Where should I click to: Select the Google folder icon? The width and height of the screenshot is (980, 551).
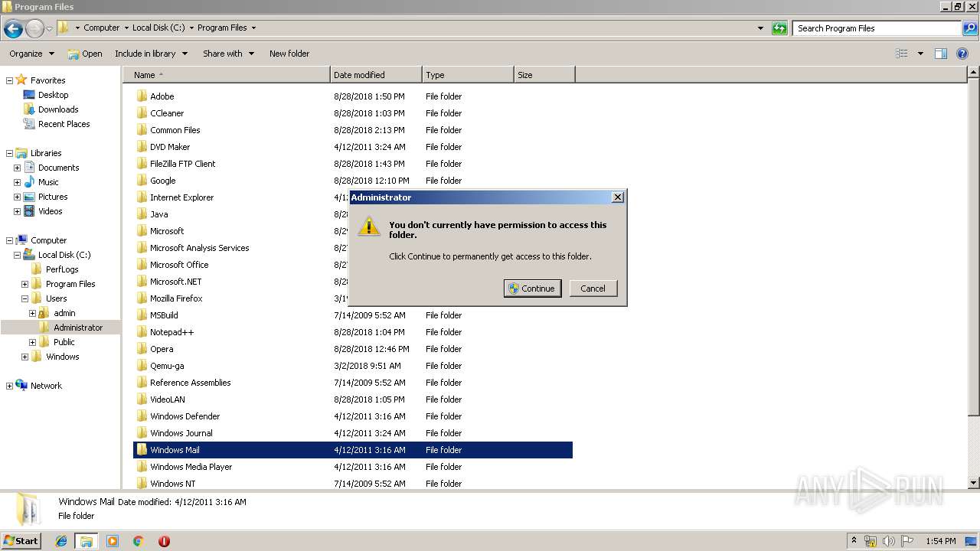(142, 181)
